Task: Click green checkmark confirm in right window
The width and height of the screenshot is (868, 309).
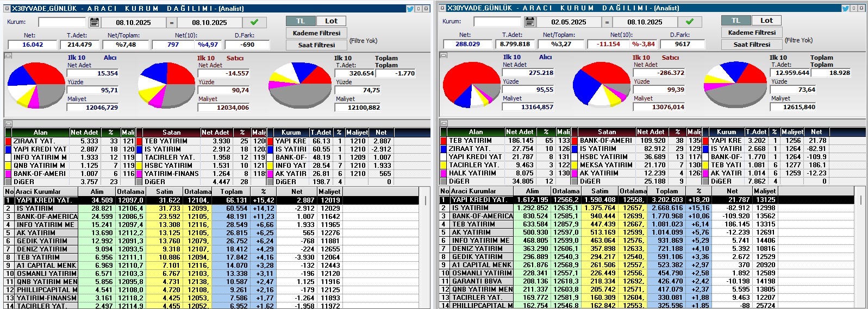Action: coord(690,22)
